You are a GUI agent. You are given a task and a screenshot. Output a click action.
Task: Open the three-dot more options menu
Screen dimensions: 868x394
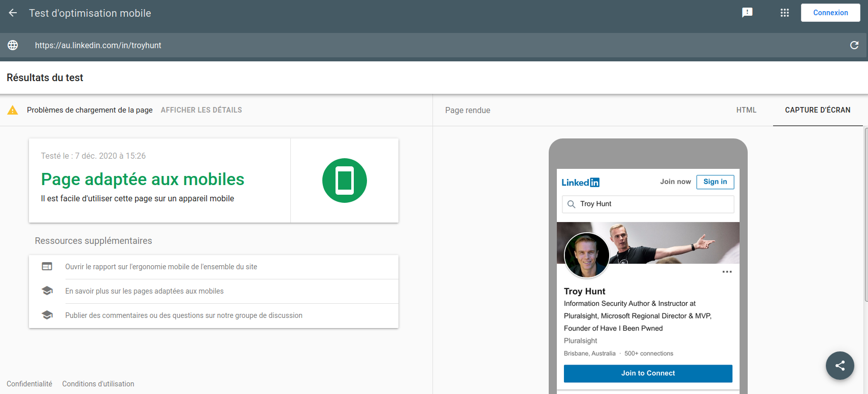click(x=727, y=272)
